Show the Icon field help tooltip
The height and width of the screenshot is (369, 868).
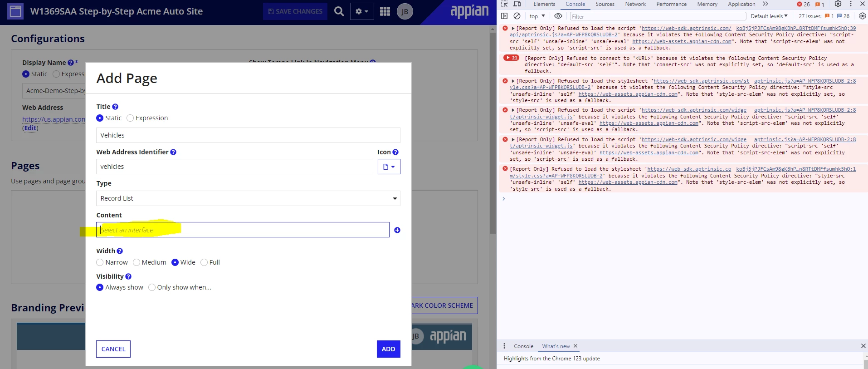[x=395, y=152]
